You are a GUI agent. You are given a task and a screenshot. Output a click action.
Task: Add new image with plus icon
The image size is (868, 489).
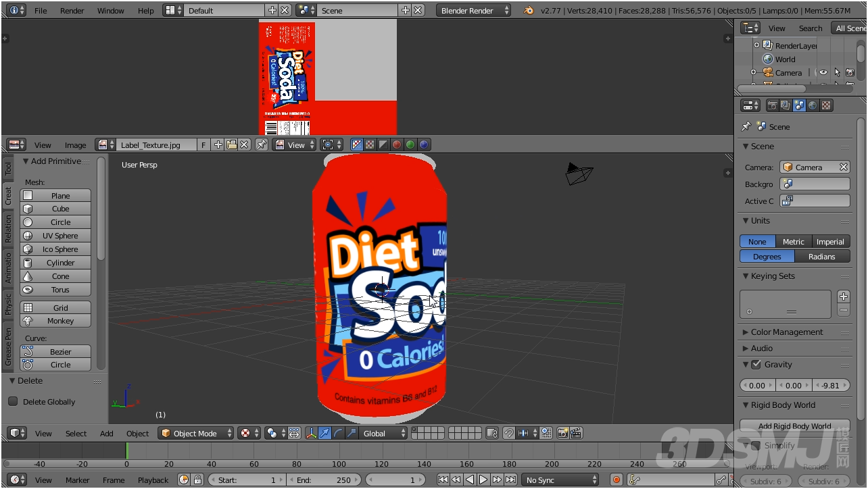[218, 145]
